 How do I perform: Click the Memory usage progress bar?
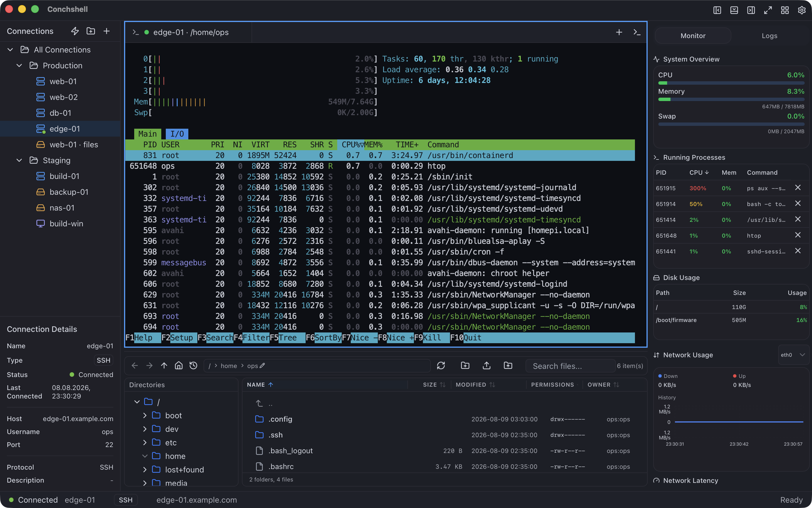[x=731, y=99]
